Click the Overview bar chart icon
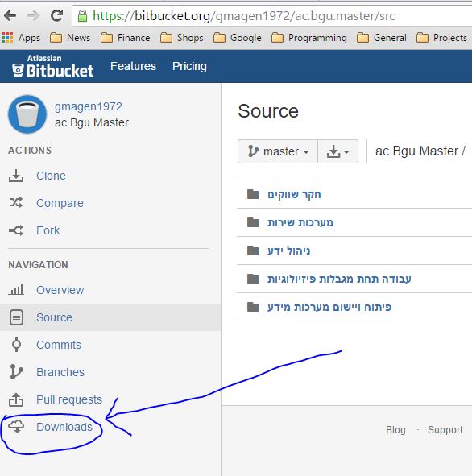Image resolution: width=472 pixels, height=476 pixels. pyautogui.click(x=16, y=289)
